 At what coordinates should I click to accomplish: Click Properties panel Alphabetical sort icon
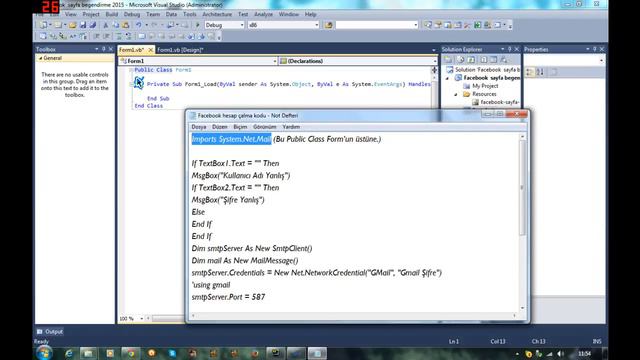(x=540, y=72)
